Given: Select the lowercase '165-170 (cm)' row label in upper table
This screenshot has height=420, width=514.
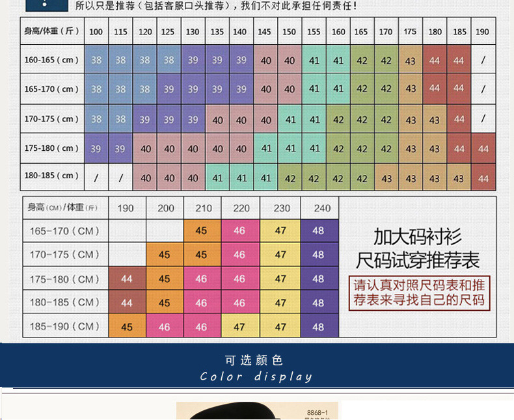Looking at the screenshot, I should 52,89.
